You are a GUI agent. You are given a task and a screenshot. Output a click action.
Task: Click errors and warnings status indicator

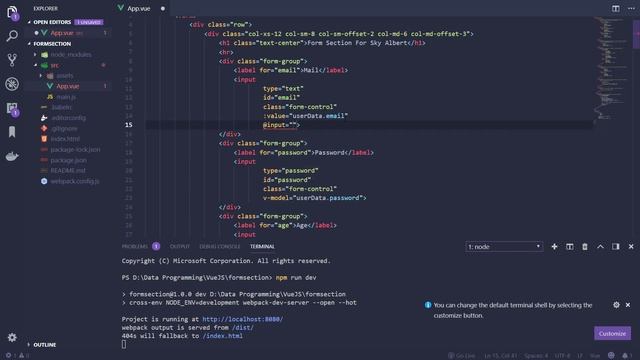point(17,356)
